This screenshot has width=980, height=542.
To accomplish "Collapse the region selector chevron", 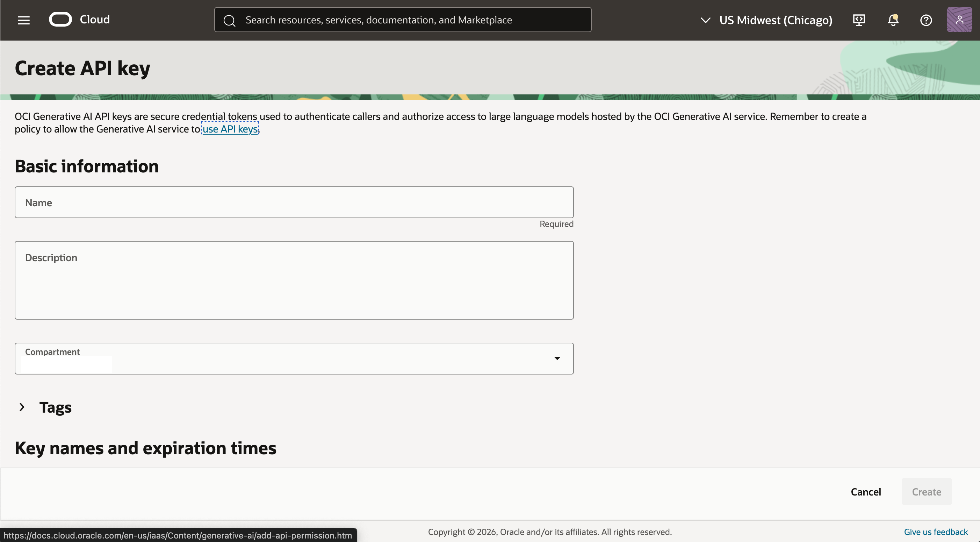I will pos(706,20).
